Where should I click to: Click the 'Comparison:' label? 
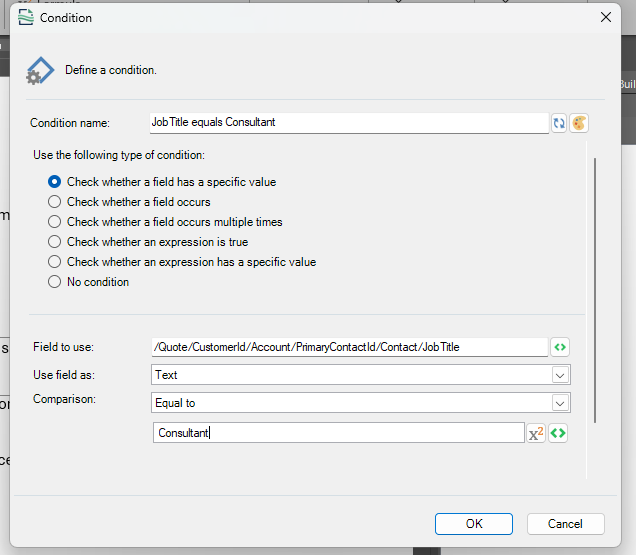pos(64,399)
